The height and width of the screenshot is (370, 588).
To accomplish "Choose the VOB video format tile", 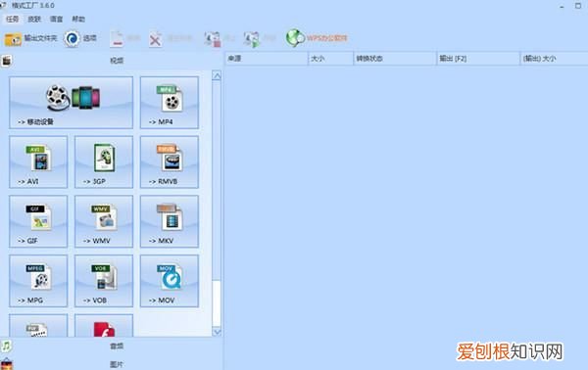I will pos(104,281).
